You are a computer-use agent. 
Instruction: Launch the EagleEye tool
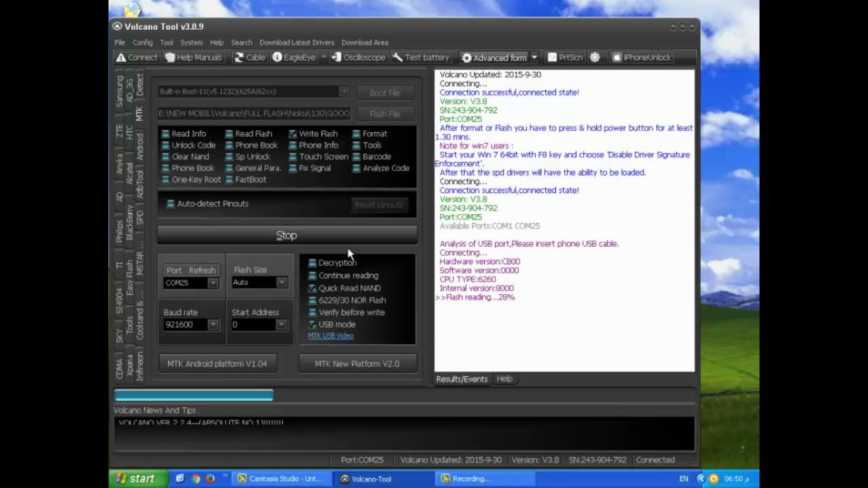294,58
